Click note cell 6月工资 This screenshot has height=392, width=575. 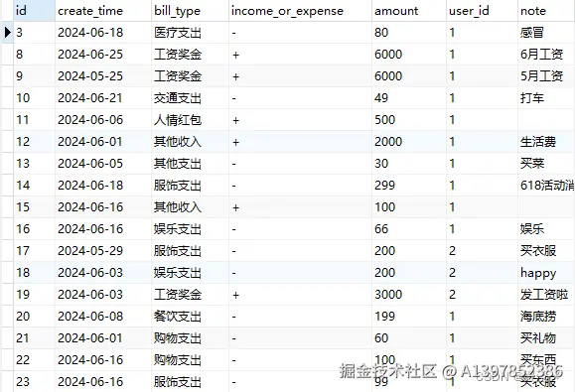546,55
